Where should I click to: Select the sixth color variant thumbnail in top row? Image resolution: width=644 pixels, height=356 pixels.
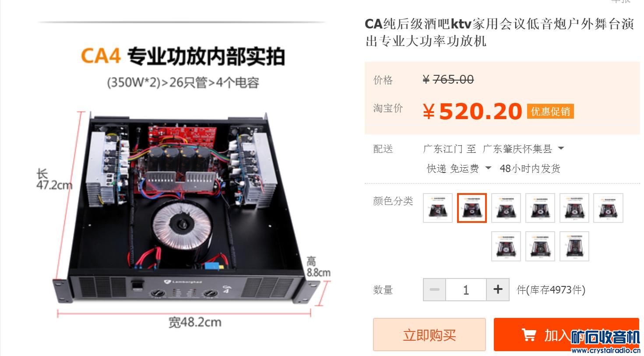point(609,208)
